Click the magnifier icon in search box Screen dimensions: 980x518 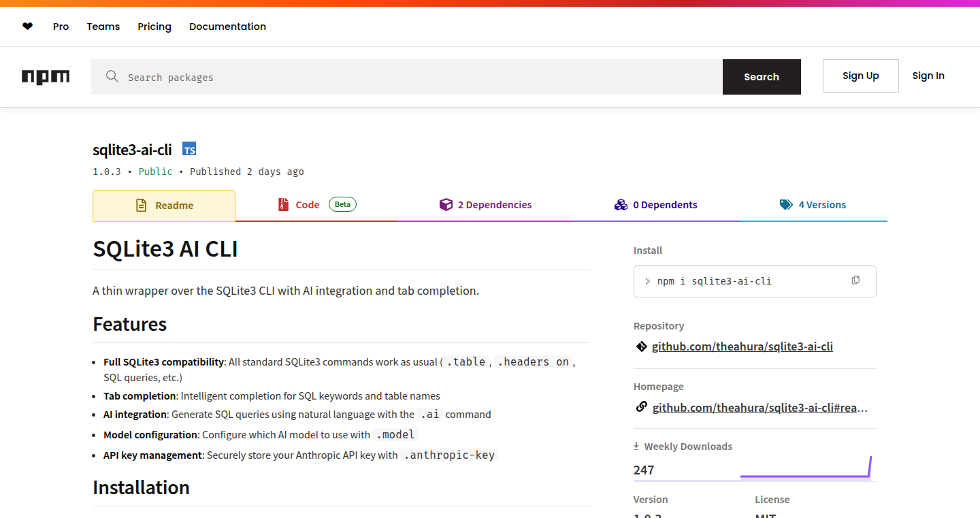point(112,77)
